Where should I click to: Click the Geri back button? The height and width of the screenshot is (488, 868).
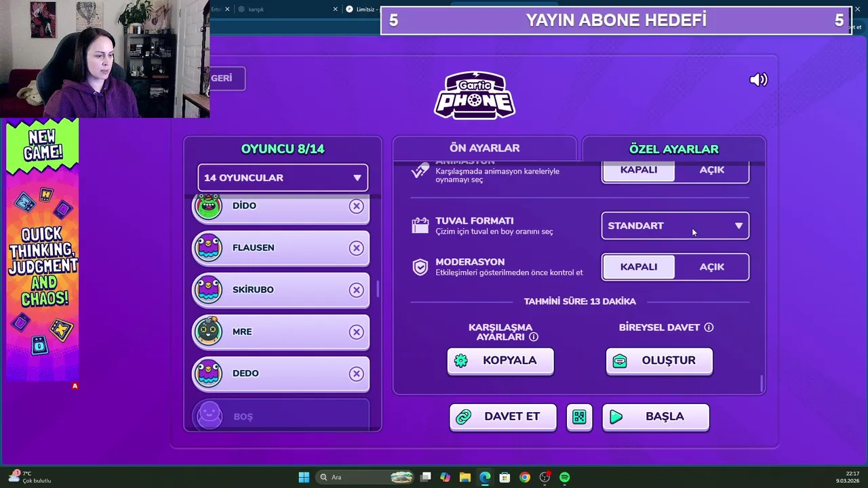click(226, 79)
